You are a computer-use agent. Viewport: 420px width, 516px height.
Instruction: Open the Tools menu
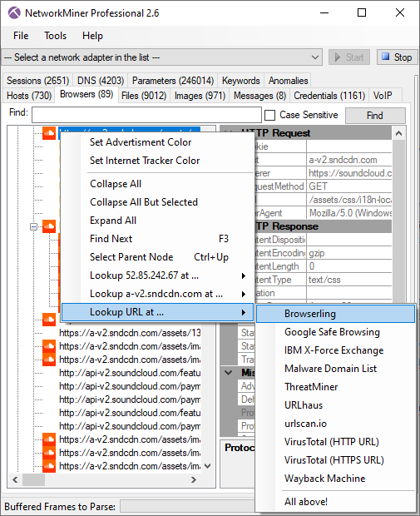click(x=55, y=36)
